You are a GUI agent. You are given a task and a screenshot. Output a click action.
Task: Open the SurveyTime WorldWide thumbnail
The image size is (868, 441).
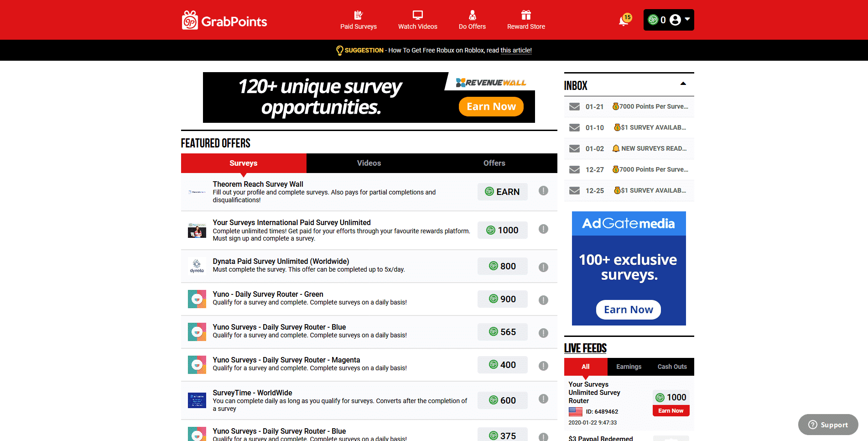click(197, 400)
